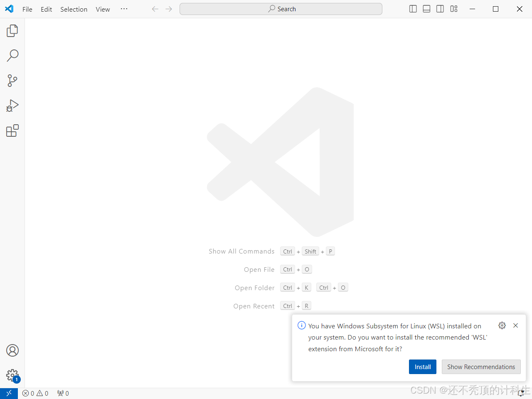Install the recommended WSL extension
Screen dimensions: 532x399
coord(423,367)
